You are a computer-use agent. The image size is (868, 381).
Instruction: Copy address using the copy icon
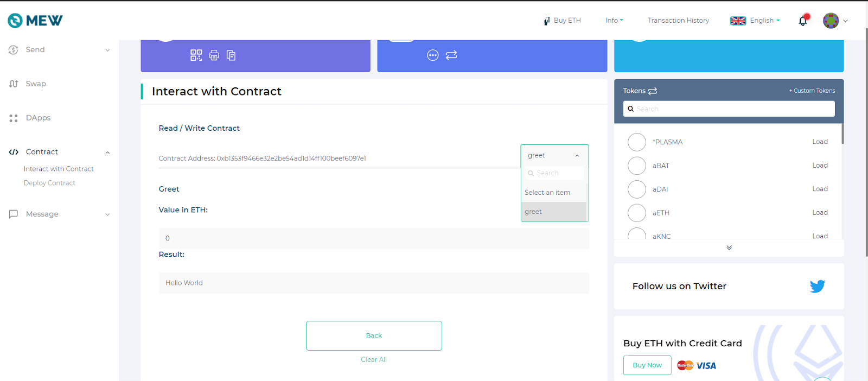pyautogui.click(x=231, y=55)
